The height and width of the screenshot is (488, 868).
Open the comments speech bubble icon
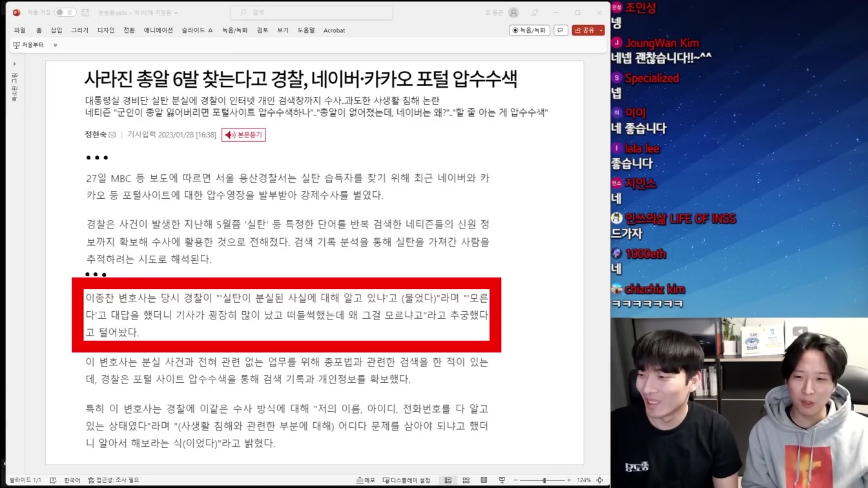(561, 30)
